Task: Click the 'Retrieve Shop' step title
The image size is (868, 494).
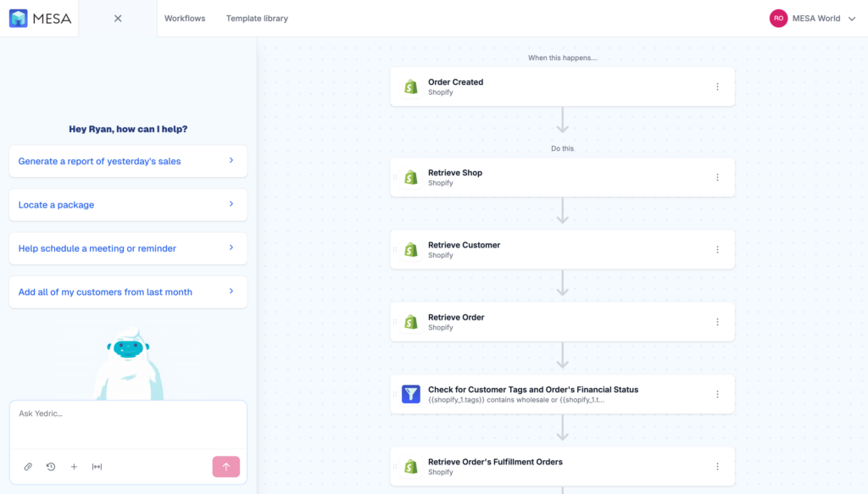Action: (455, 173)
